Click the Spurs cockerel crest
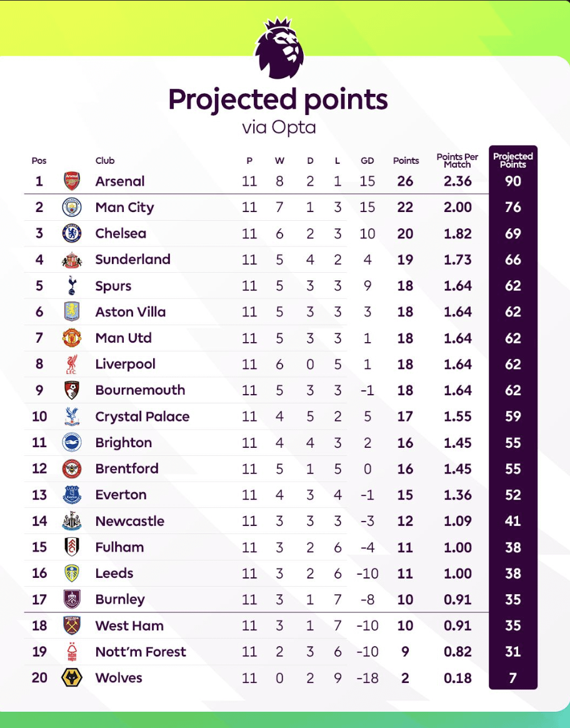 tap(72, 286)
